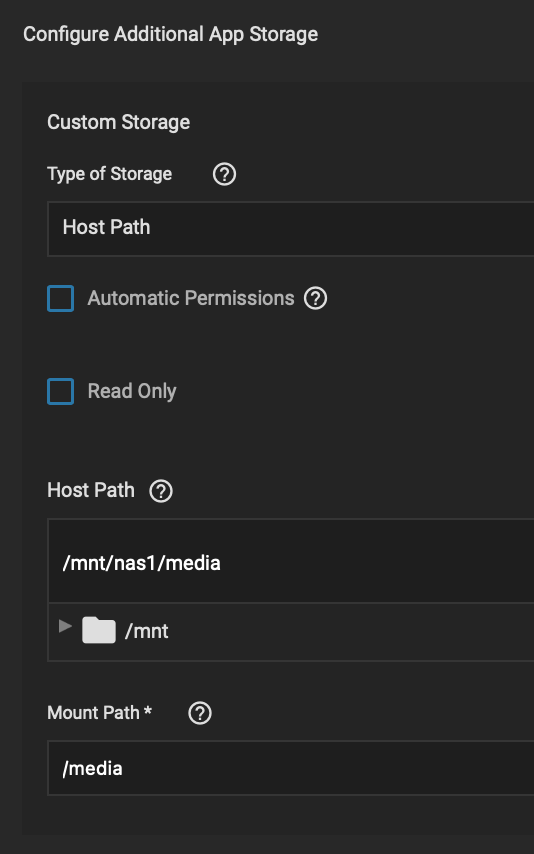The width and height of the screenshot is (534, 854).
Task: Click the required asterisk beside Mount Path
Action: tap(148, 711)
